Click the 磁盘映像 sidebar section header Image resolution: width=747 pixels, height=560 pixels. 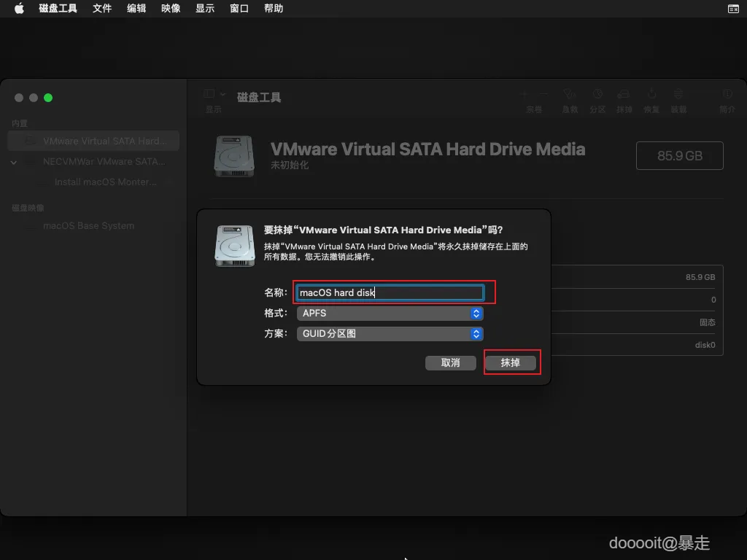pos(28,208)
